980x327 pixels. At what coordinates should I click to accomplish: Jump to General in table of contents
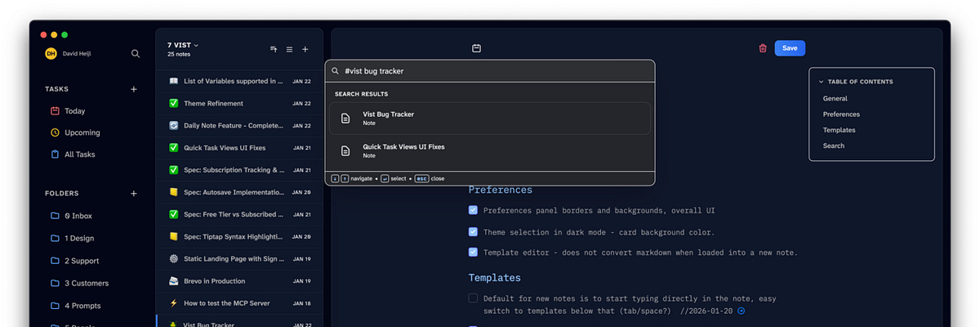point(835,98)
